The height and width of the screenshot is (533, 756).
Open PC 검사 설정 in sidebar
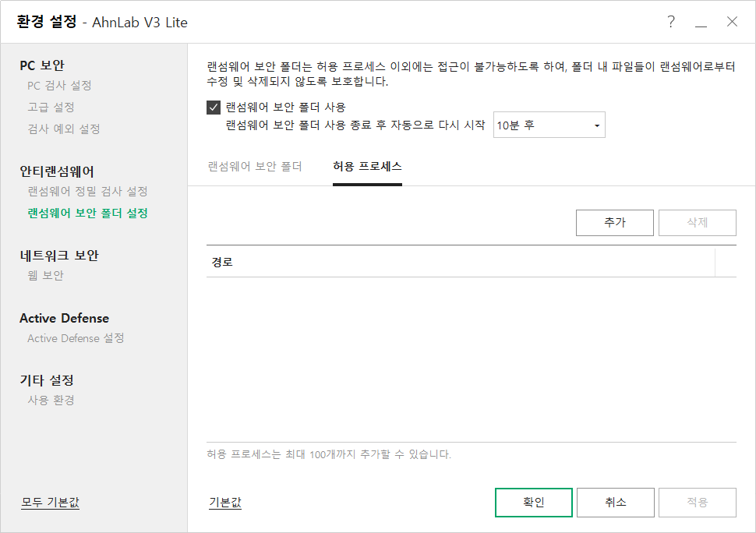(59, 86)
